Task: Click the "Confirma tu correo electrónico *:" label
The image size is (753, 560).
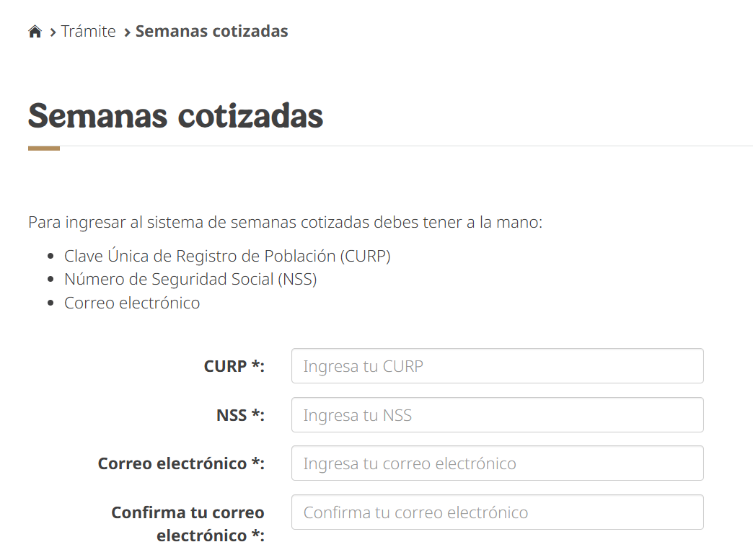Action: [188, 524]
